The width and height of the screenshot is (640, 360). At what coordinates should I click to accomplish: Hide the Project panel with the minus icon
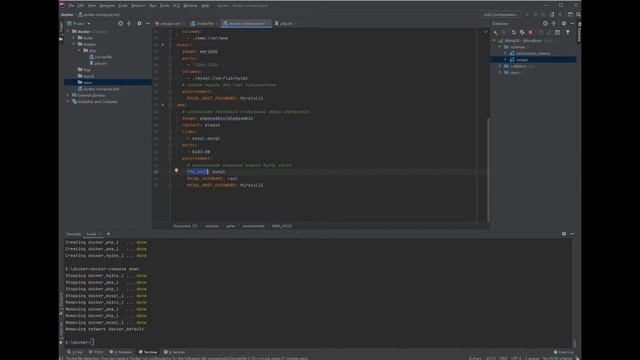click(147, 23)
